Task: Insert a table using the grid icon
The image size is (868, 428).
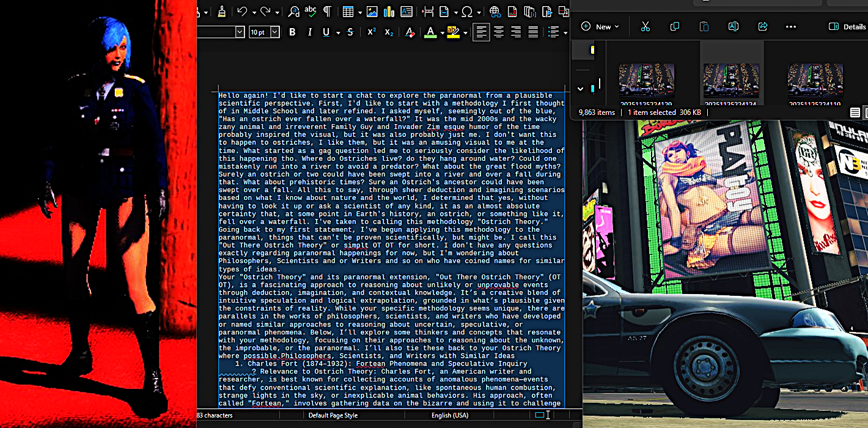Action: 348,11
